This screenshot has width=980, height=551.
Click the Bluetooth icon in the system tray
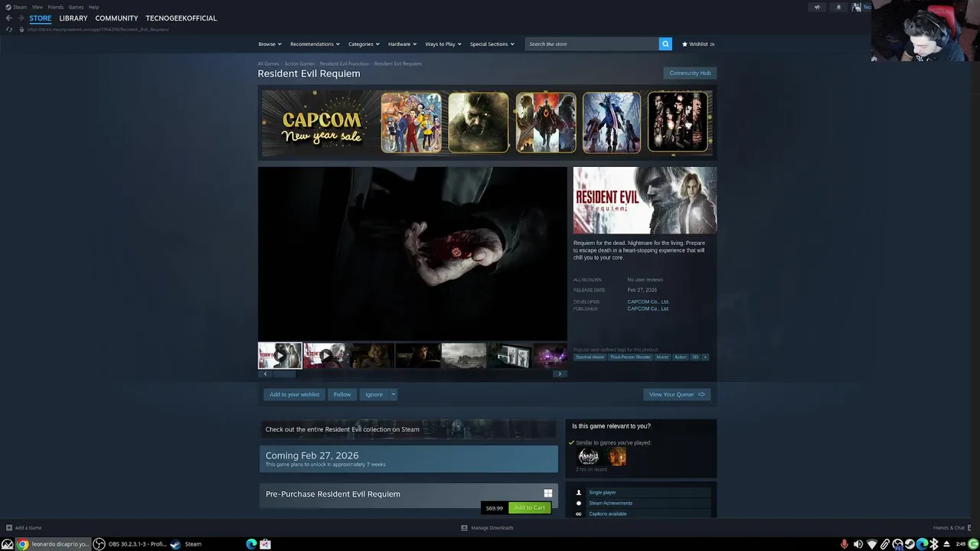tap(934, 544)
